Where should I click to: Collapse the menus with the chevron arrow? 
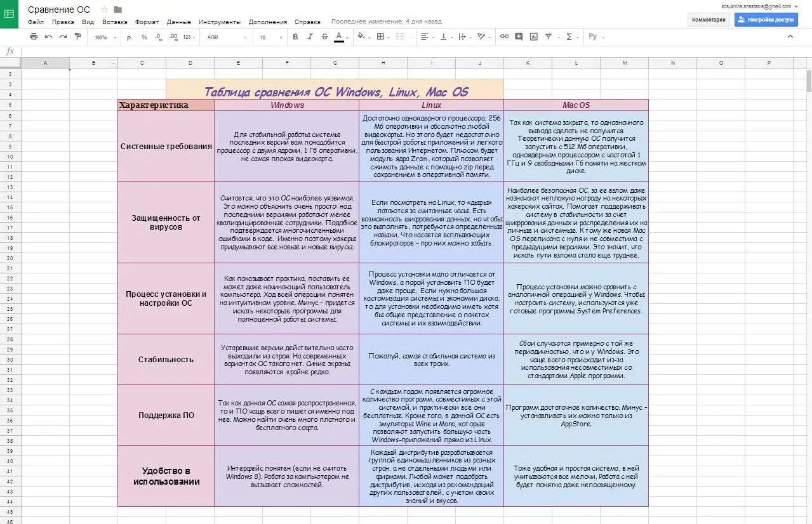(x=790, y=36)
